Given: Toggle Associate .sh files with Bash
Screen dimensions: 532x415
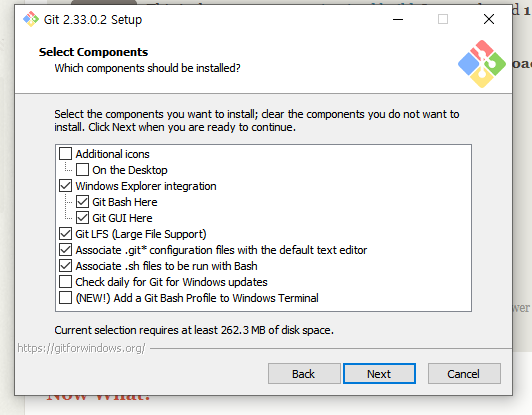Looking at the screenshot, I should (x=65, y=266).
